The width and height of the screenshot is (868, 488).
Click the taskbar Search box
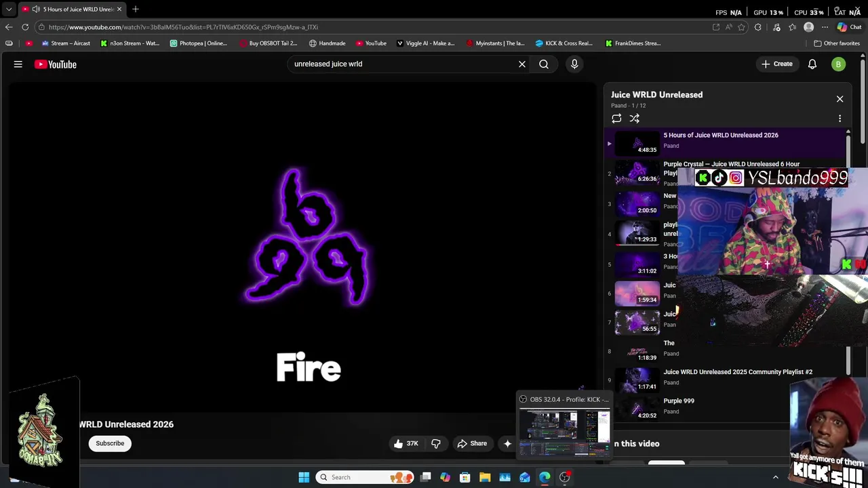point(366,477)
